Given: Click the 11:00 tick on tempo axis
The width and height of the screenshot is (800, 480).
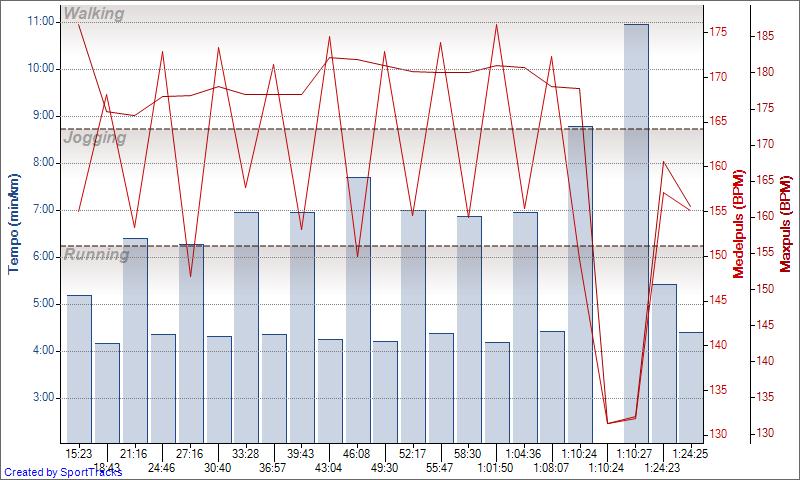Looking at the screenshot, I should tap(40, 21).
